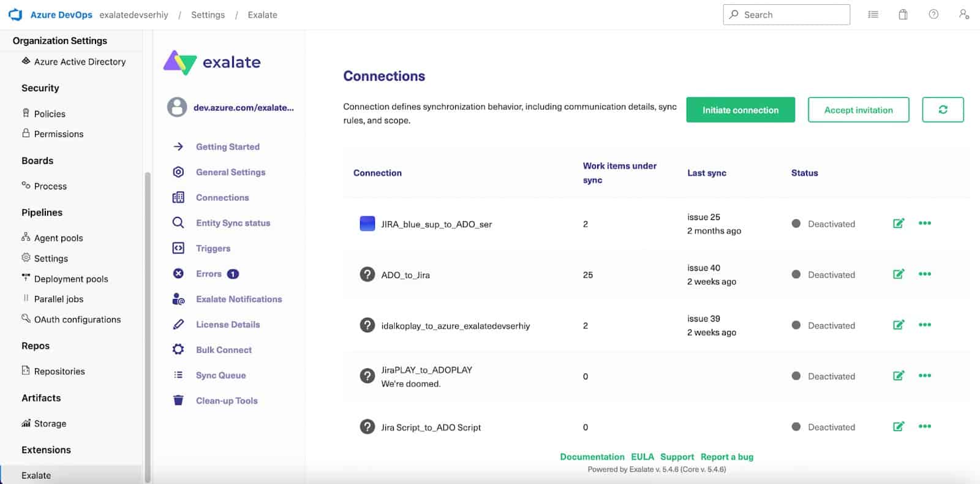
Task: Edit the JiraPLAY_to_ADOPLAY connection
Action: (899, 376)
